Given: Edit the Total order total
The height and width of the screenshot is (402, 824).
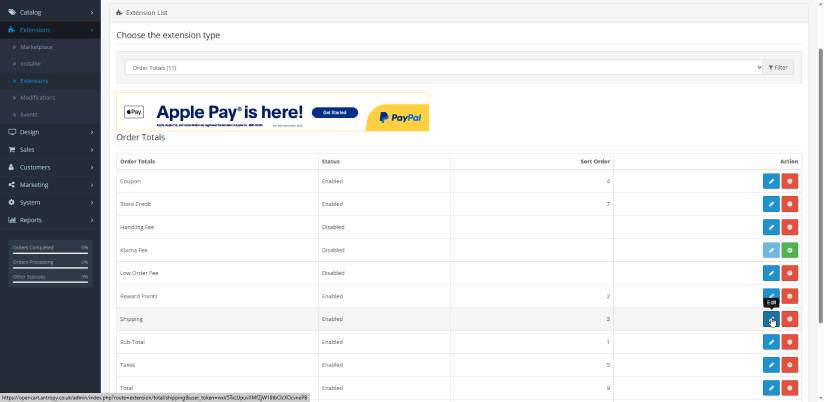Looking at the screenshot, I should (770, 388).
